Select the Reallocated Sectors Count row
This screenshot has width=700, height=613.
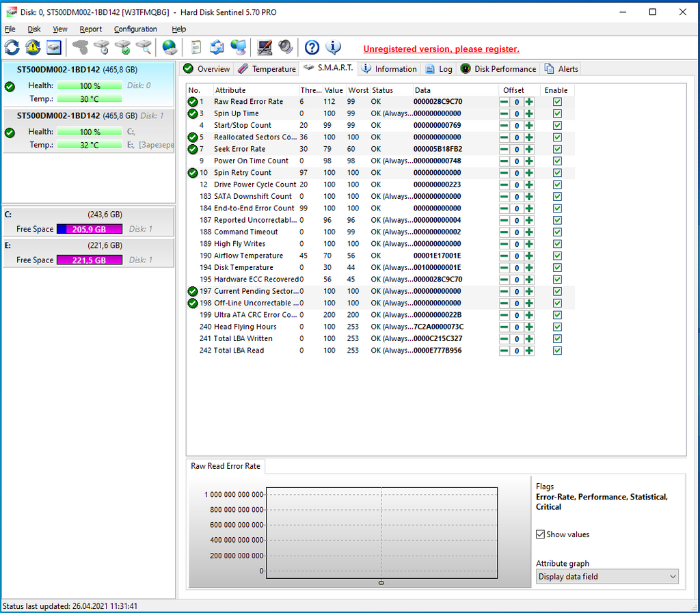click(x=253, y=137)
